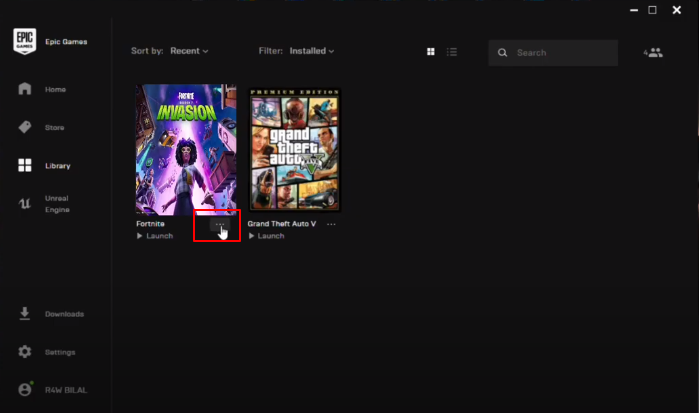
Task: Click the Library grid icon in sidebar
Action: coord(25,165)
